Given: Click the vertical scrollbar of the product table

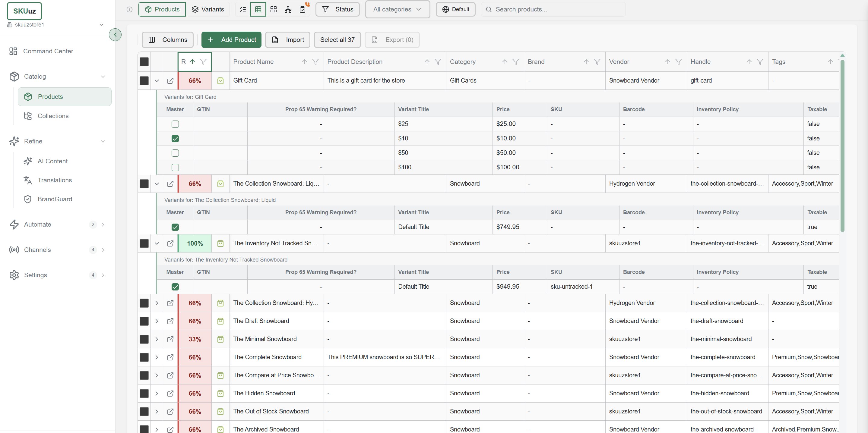Looking at the screenshot, I should coord(842,146).
